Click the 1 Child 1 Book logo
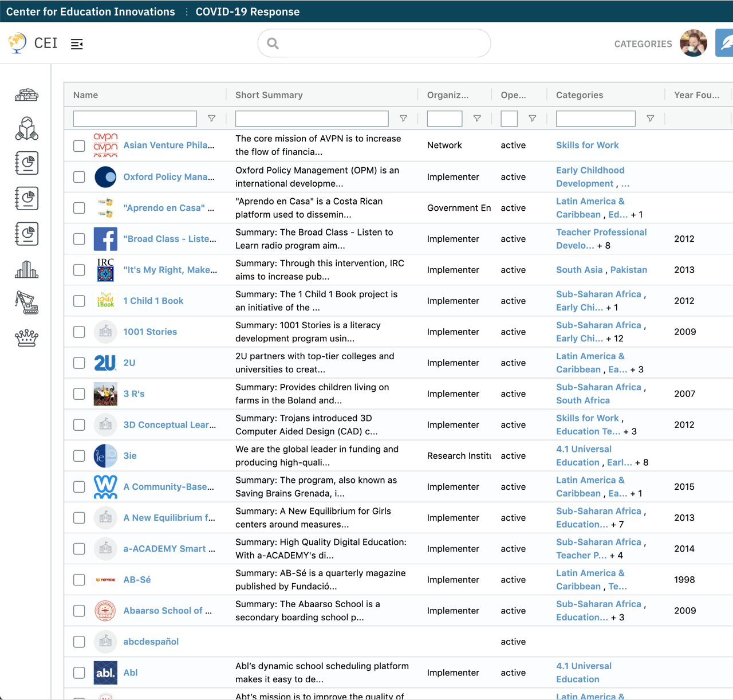733x700 pixels. (x=105, y=301)
